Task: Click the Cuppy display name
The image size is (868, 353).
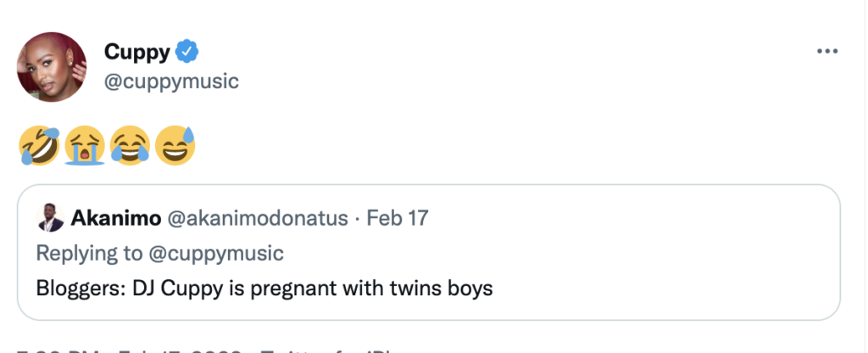Action: pyautogui.click(x=137, y=53)
